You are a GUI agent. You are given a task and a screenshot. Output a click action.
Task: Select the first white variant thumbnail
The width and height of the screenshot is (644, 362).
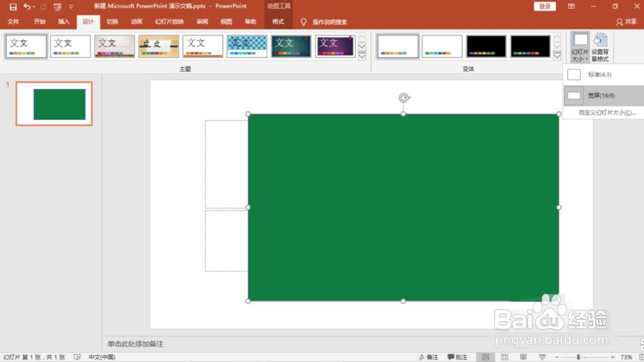pos(398,46)
